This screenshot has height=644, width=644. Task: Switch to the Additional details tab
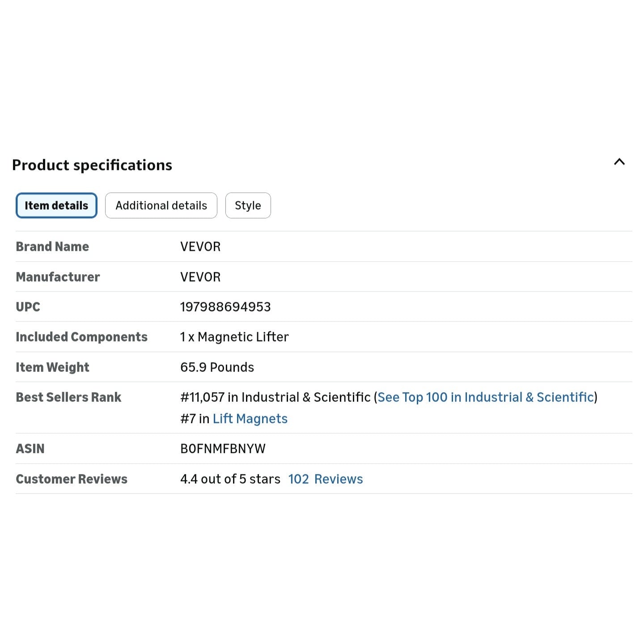(x=161, y=206)
